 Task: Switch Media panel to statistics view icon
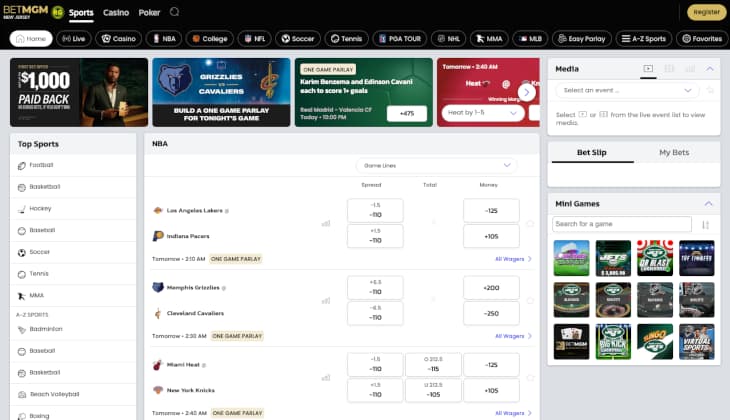click(x=690, y=68)
